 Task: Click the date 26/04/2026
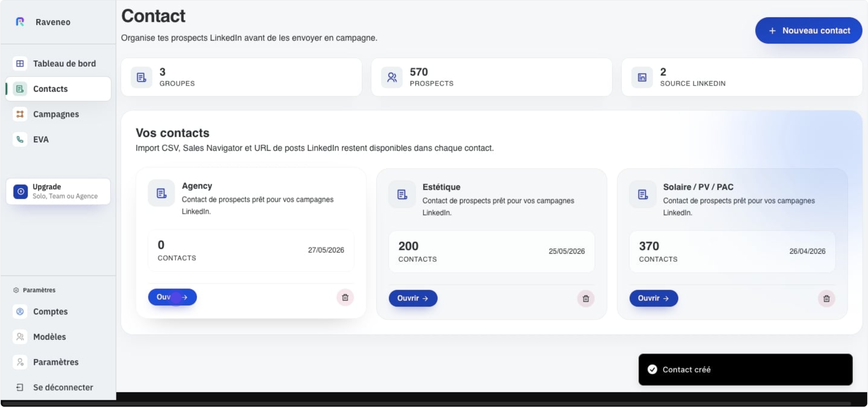[807, 251]
